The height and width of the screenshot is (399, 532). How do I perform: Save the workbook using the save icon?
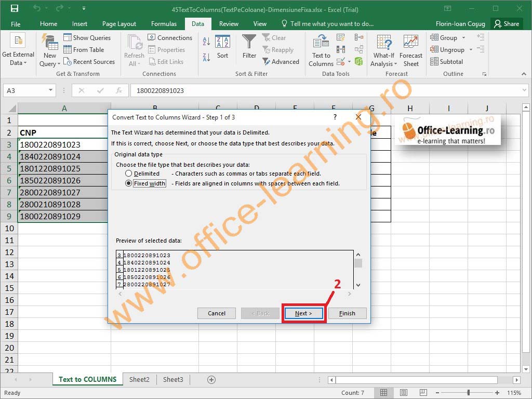tap(15, 8)
